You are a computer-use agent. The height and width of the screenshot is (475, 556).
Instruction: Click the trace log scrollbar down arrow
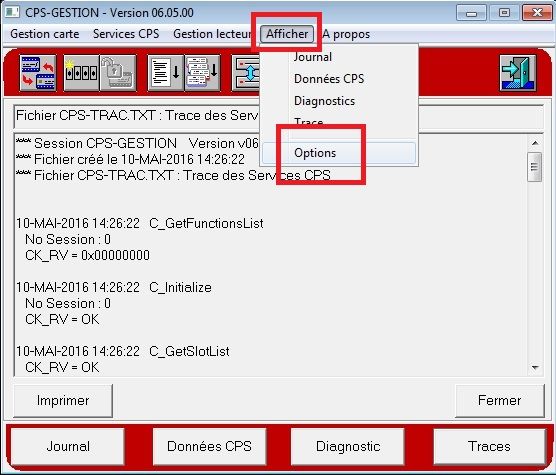point(535,368)
